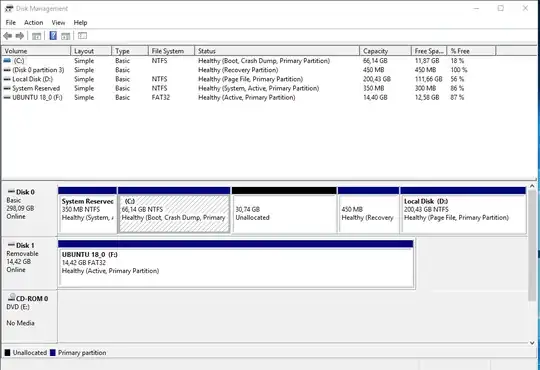Click the black Unallocated legend swatch

[8, 352]
